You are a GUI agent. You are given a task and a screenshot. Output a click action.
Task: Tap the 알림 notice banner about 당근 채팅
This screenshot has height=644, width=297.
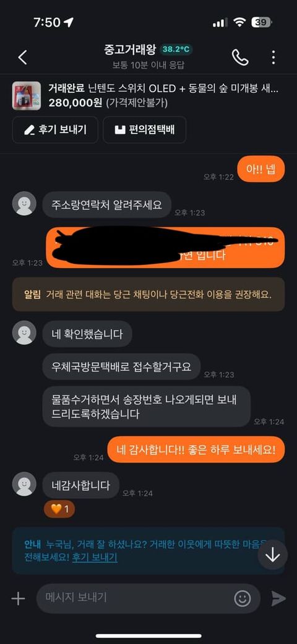pyautogui.click(x=148, y=294)
